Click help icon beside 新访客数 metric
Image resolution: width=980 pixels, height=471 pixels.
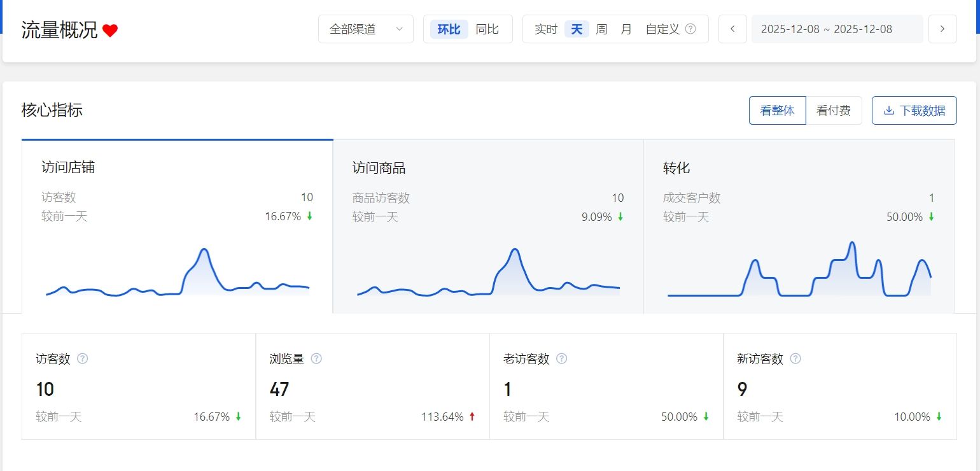click(x=795, y=359)
